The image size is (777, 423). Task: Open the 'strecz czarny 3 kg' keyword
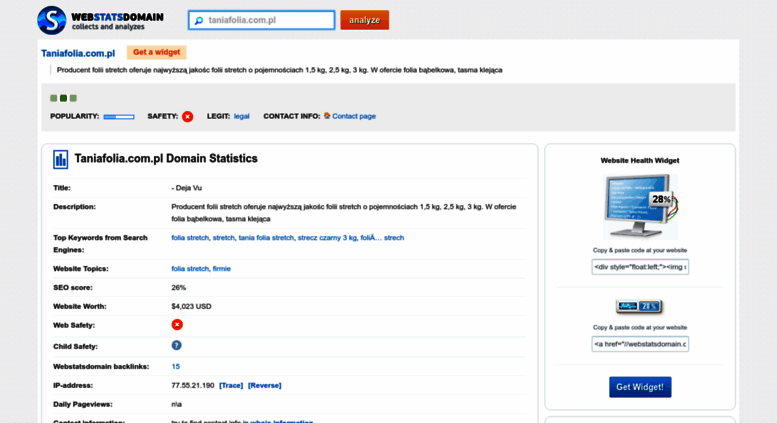pyautogui.click(x=327, y=238)
